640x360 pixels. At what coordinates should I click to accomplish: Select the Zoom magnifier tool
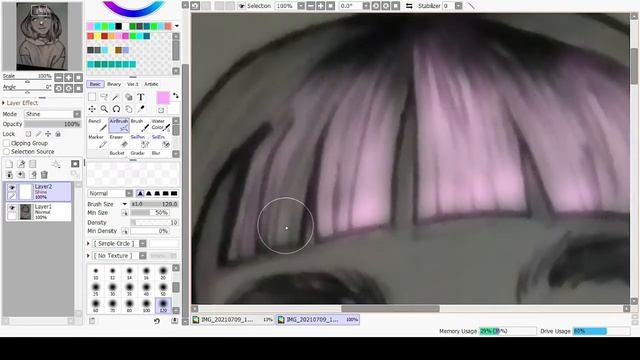pyautogui.click(x=104, y=109)
